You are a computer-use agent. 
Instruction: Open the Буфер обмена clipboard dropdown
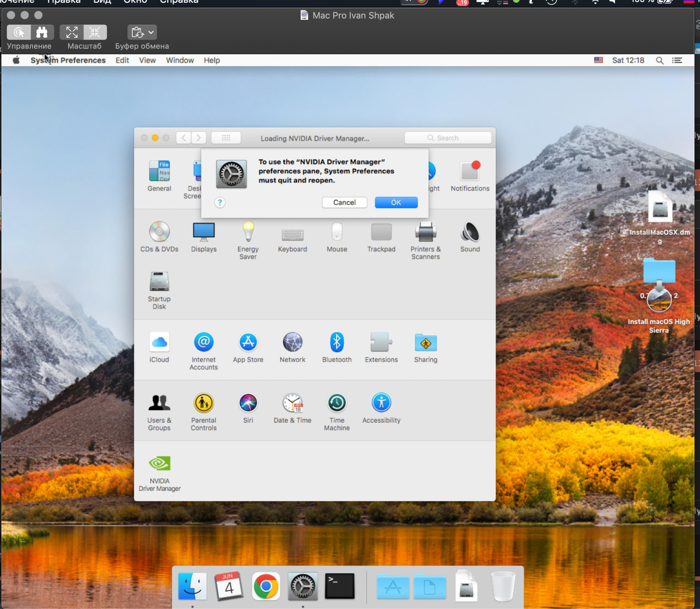[x=142, y=32]
